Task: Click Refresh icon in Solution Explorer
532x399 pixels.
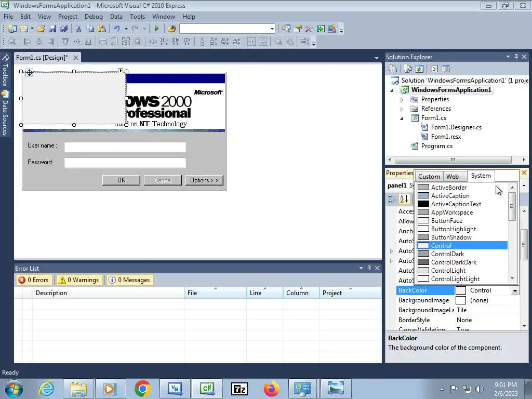Action: click(419, 69)
